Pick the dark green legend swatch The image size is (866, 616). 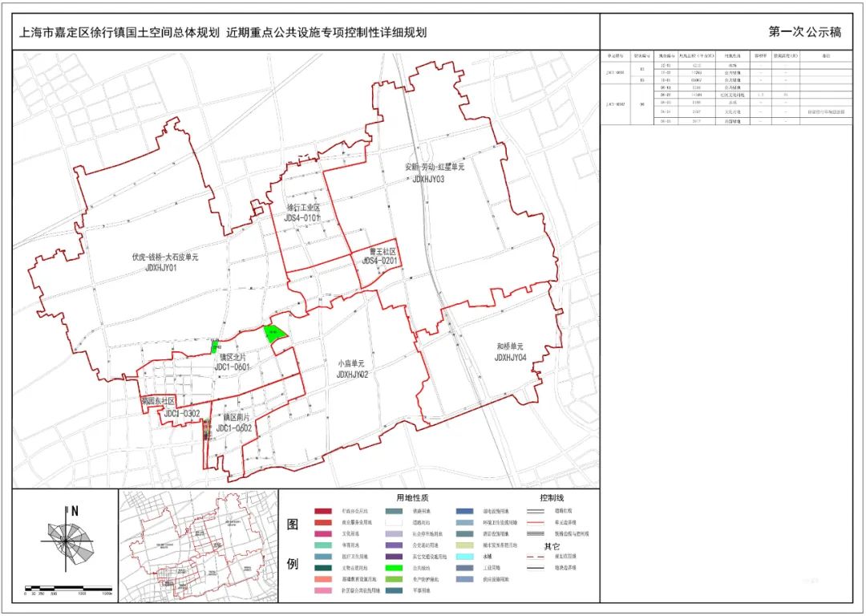click(323, 568)
